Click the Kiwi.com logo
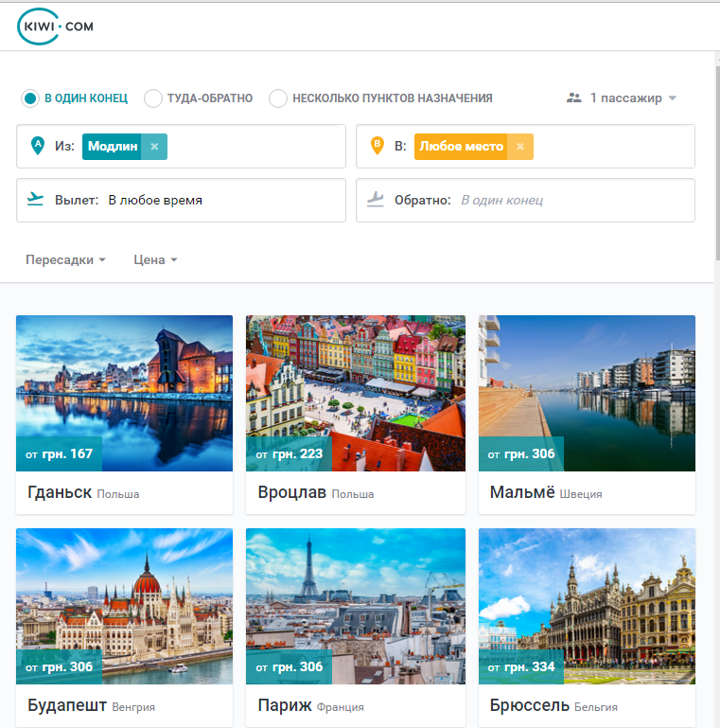The height and width of the screenshot is (728, 720). click(55, 27)
